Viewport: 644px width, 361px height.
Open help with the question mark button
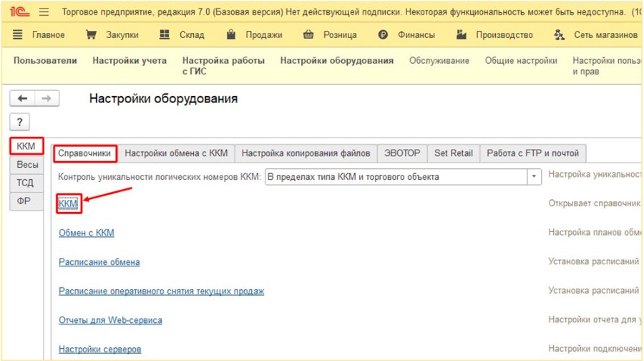[x=19, y=122]
